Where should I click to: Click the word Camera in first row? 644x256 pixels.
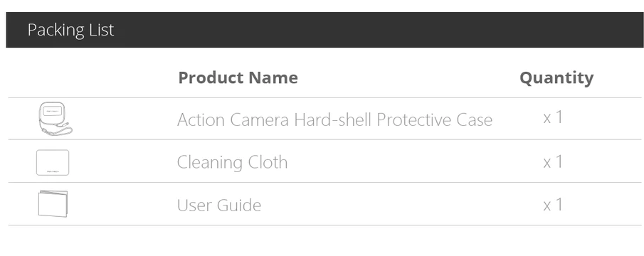pyautogui.click(x=260, y=119)
